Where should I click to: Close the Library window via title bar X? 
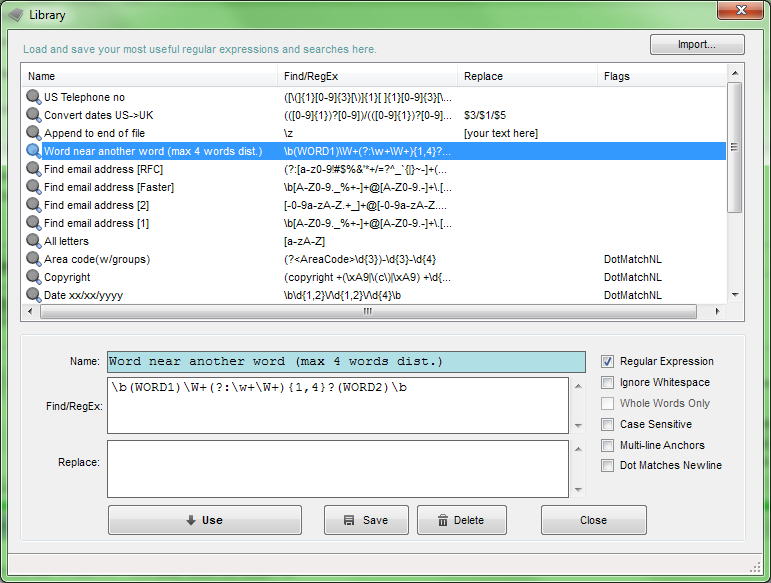coord(741,10)
